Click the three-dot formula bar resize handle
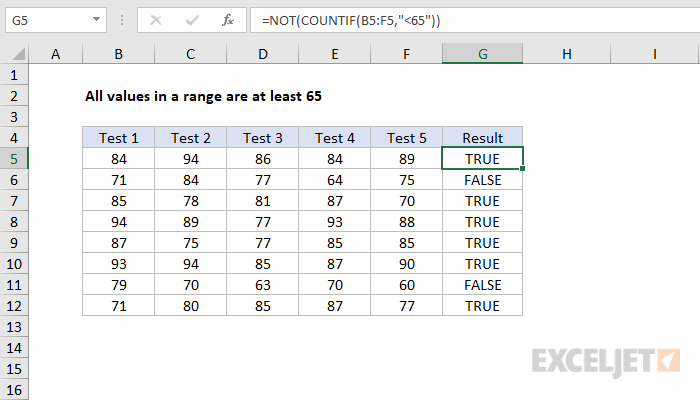700x400 pixels. tap(122, 20)
